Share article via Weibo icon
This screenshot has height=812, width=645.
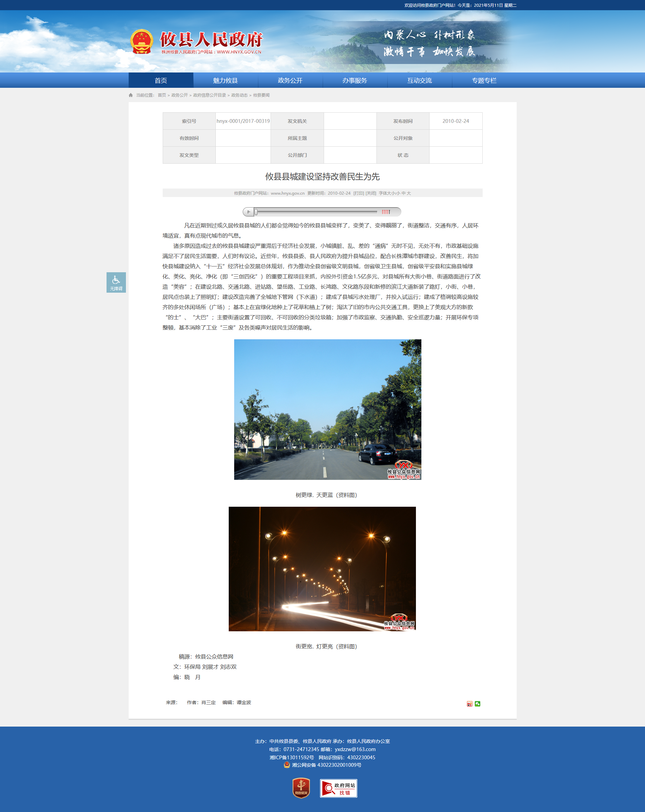(x=469, y=703)
